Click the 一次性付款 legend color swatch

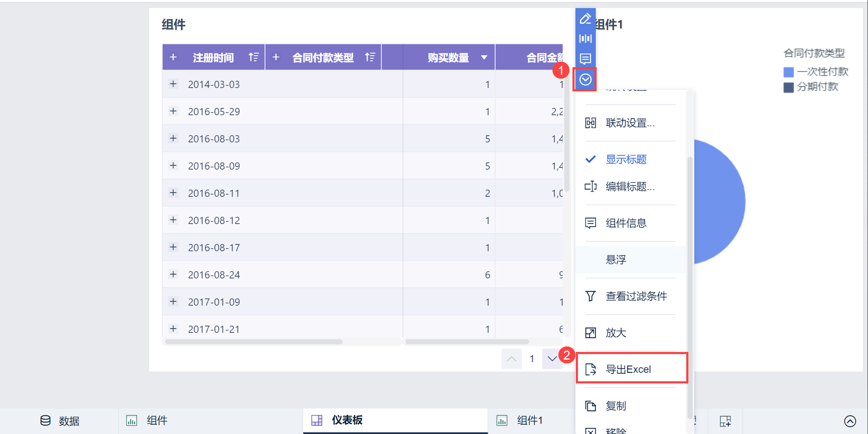click(789, 72)
